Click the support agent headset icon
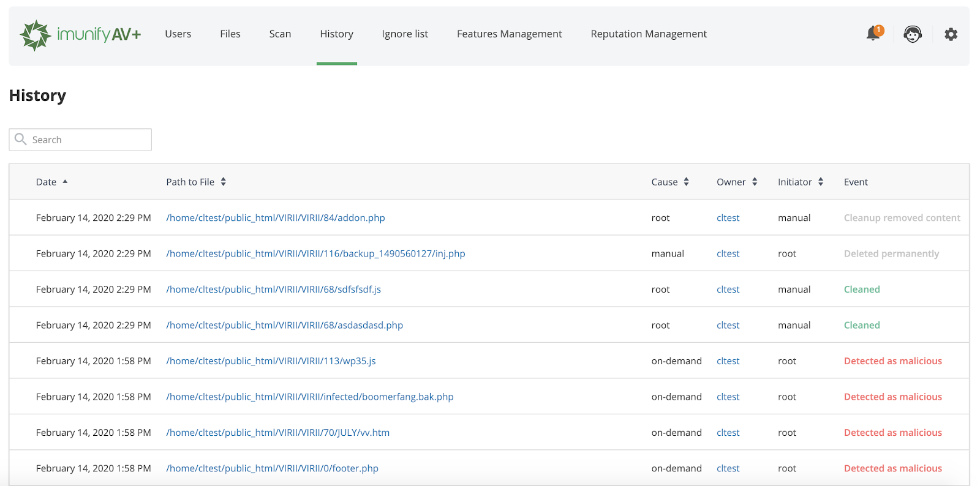This screenshot has width=980, height=486. tap(912, 34)
